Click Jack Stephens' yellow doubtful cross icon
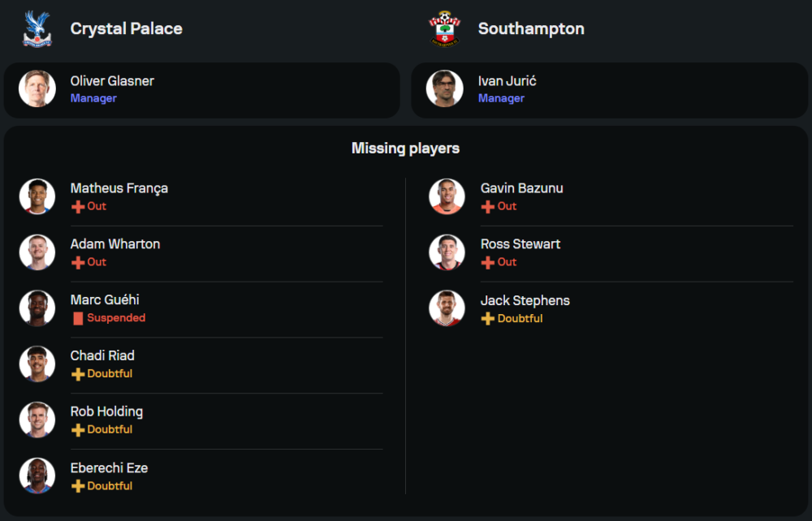Viewport: 812px width, 521px height. click(488, 319)
